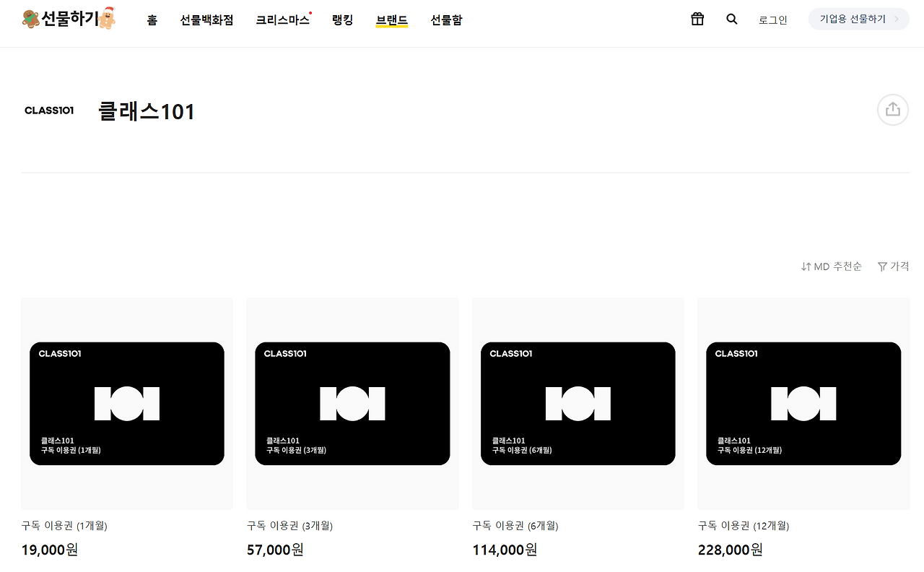Select the 6개월 subscription card image
The width and height of the screenshot is (924, 572).
tap(578, 404)
